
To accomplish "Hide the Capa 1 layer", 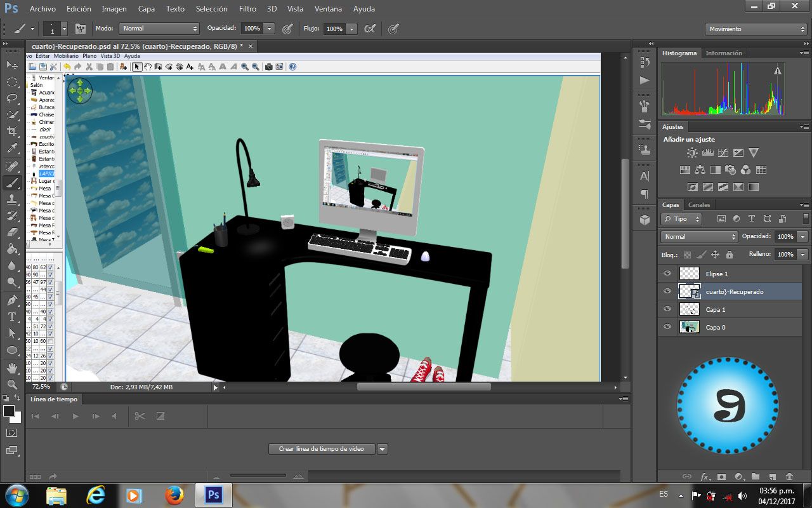I will [667, 309].
